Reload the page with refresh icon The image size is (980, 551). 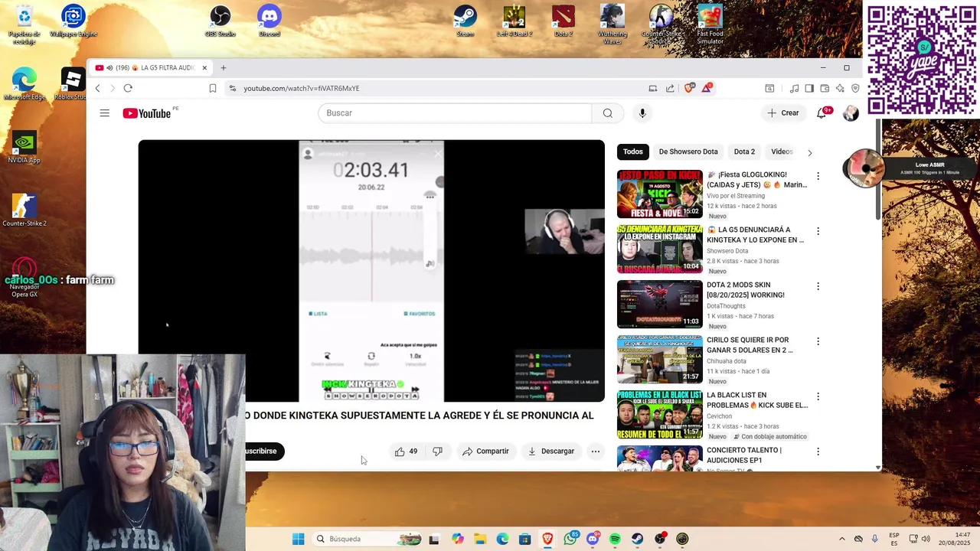128,89
